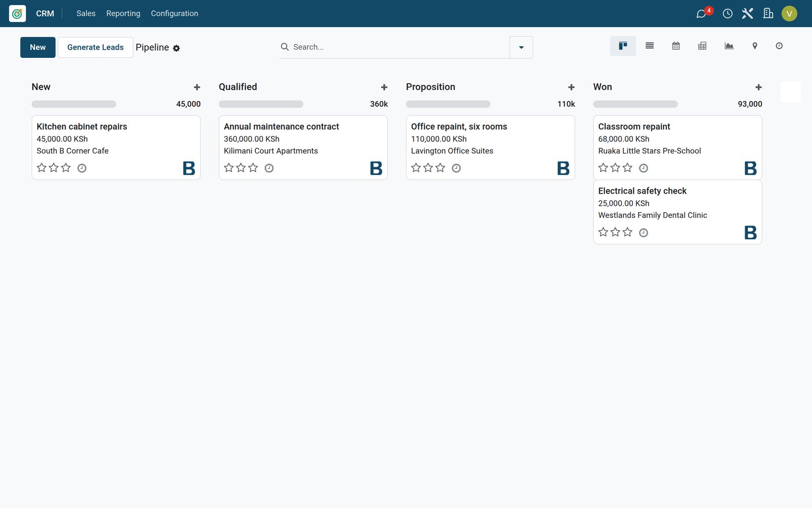Set first priority star on Classroom repaint
This screenshot has width=812, height=508.
click(x=603, y=168)
